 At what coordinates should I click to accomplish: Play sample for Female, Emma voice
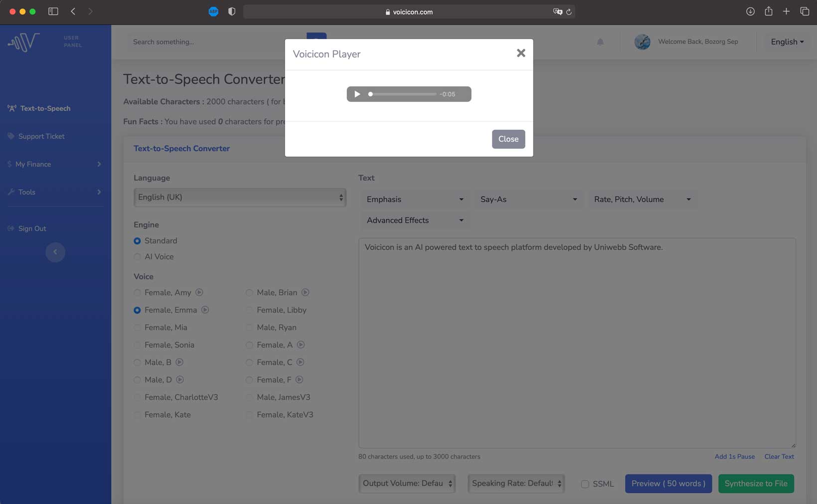205,310
